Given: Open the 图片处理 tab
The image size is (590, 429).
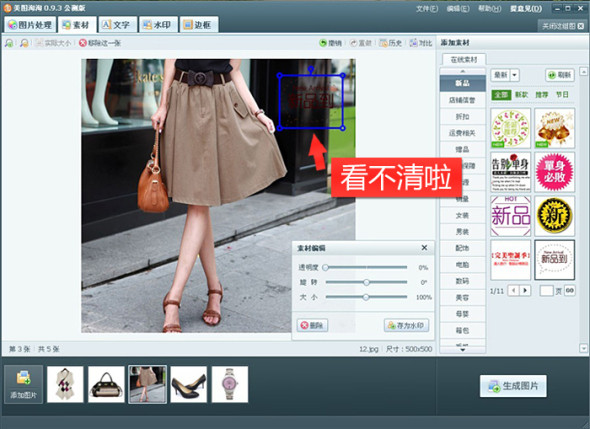Looking at the screenshot, I should coord(30,25).
